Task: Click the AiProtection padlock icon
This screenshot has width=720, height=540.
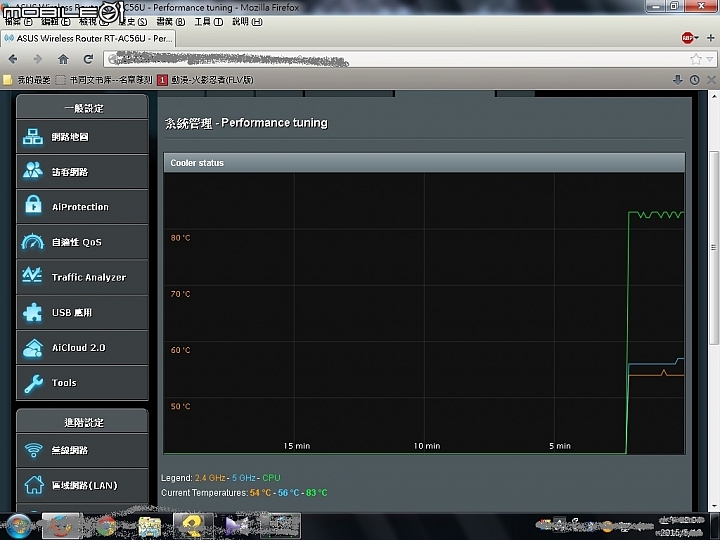Action: [x=33, y=205]
